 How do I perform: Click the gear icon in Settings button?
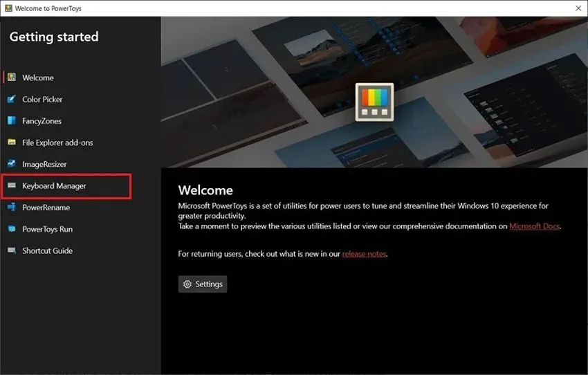[x=187, y=284]
